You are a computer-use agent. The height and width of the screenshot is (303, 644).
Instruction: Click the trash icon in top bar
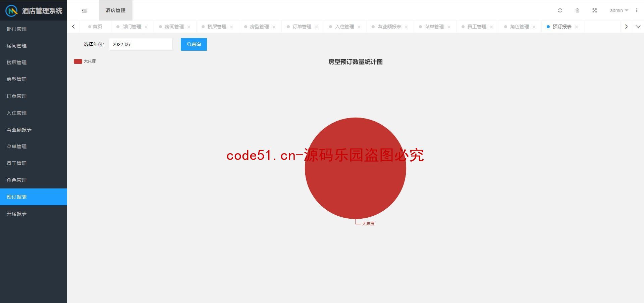[577, 10]
